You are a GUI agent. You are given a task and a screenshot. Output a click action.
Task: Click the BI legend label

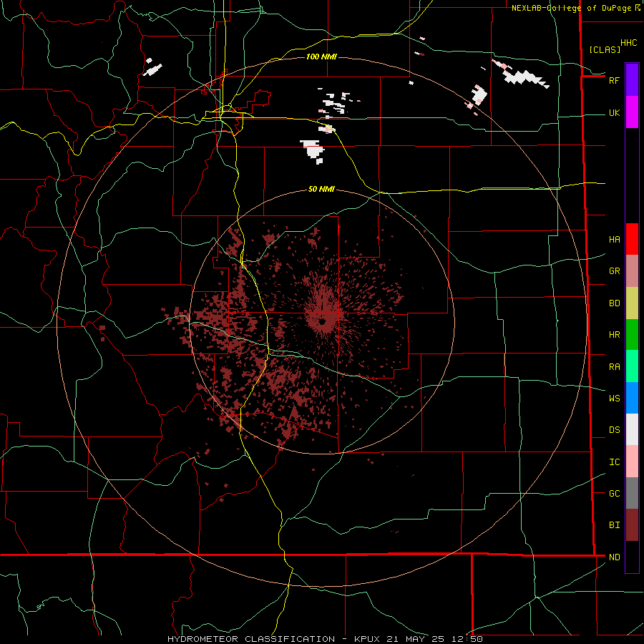614,525
